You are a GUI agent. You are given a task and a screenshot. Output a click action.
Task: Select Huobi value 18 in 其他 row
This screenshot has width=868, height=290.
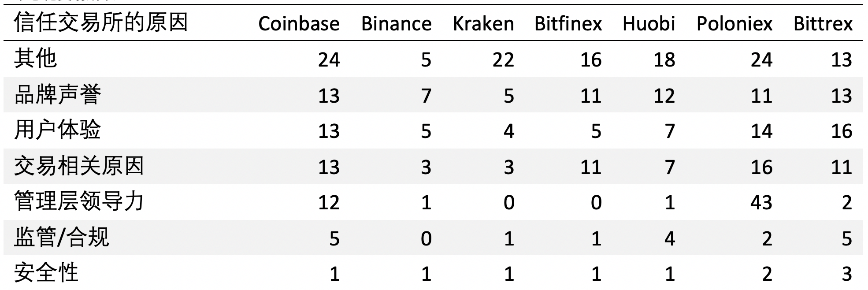[x=664, y=60]
